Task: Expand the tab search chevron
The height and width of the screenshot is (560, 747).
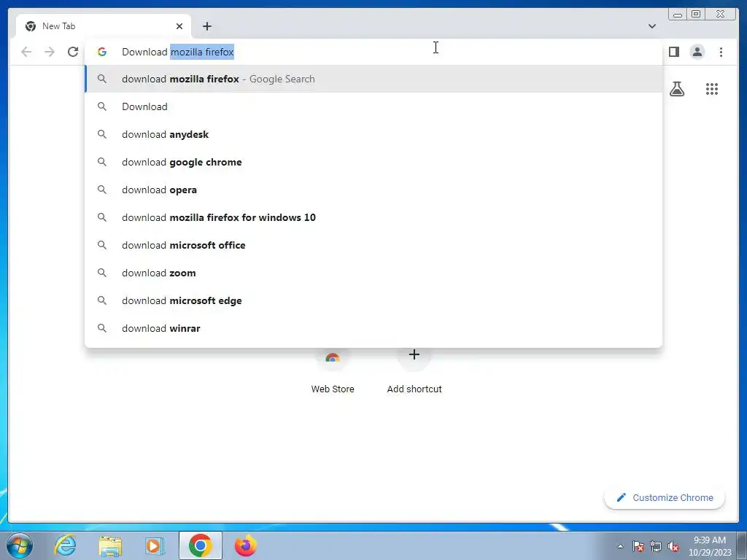Action: coord(651,26)
